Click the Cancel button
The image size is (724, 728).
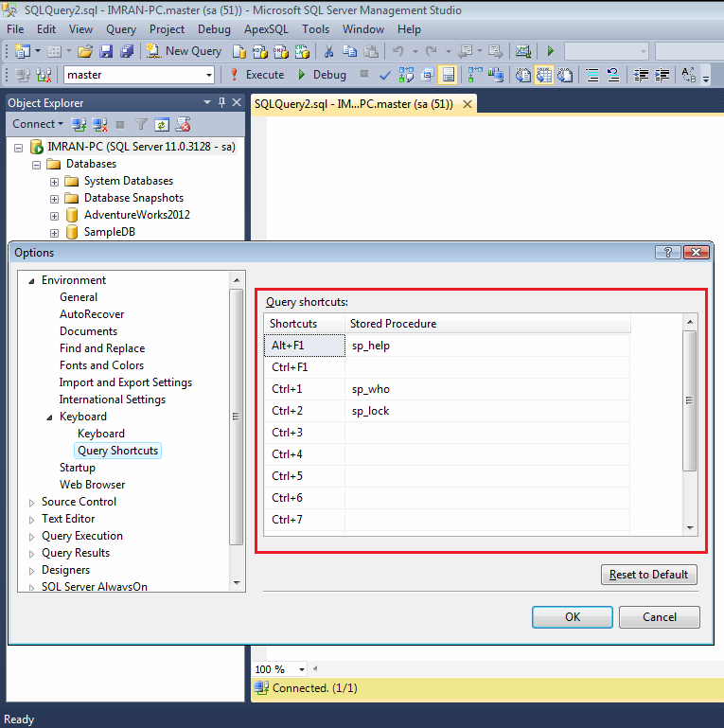pyautogui.click(x=659, y=617)
